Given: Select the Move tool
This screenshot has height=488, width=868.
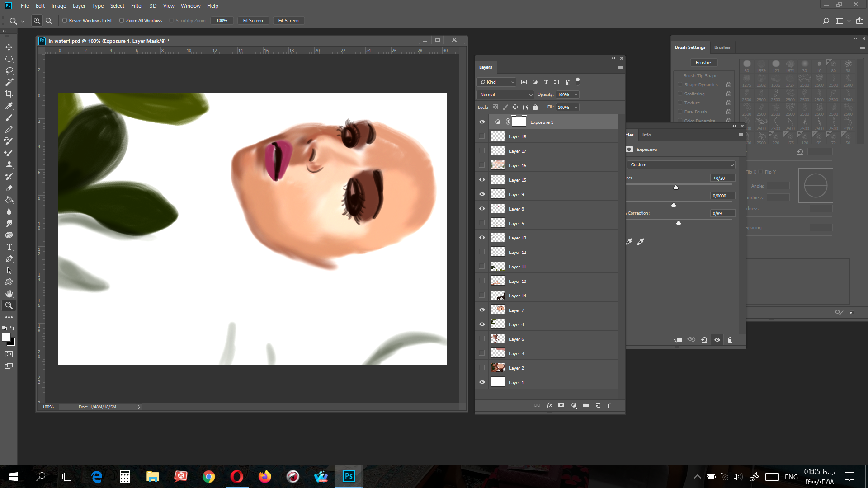Looking at the screenshot, I should (x=9, y=47).
